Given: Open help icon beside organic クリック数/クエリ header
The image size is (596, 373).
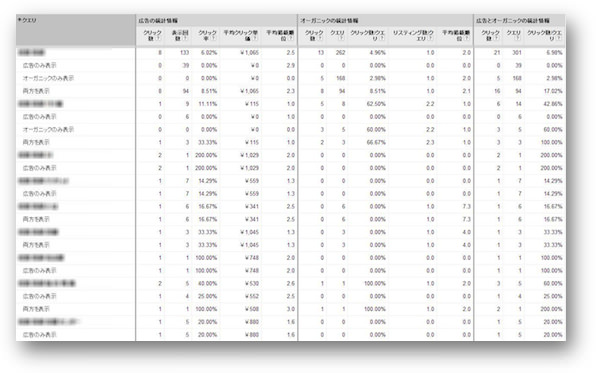Looking at the screenshot, I should point(382,38).
